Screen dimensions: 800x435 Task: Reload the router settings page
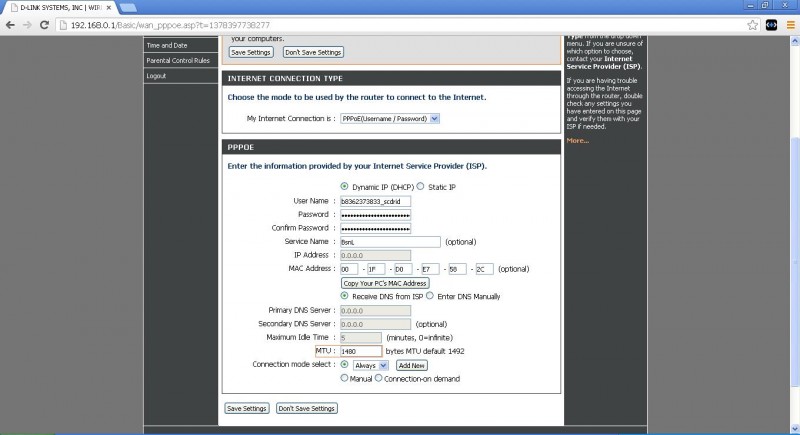click(45, 24)
